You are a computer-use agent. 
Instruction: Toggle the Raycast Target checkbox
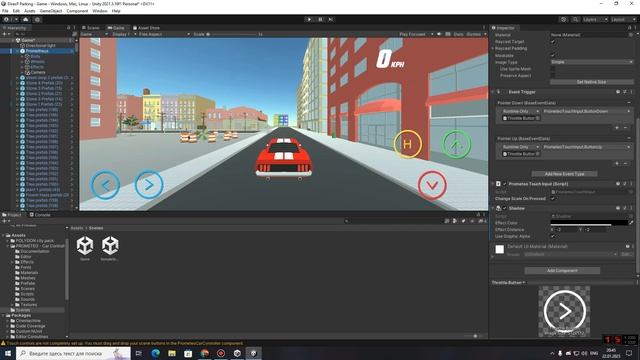[553, 42]
